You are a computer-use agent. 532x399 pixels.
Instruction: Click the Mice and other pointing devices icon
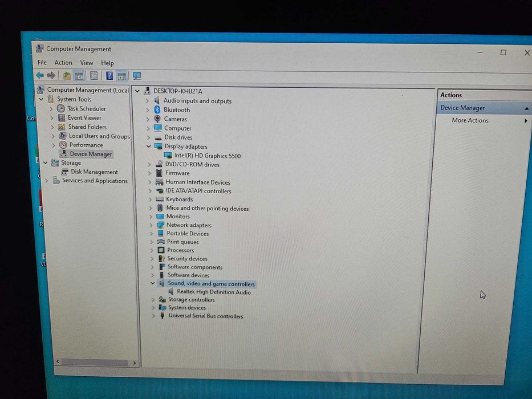click(160, 208)
